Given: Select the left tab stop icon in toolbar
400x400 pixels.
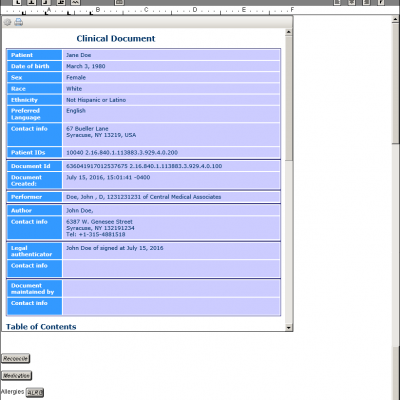Looking at the screenshot, I should point(18,2).
